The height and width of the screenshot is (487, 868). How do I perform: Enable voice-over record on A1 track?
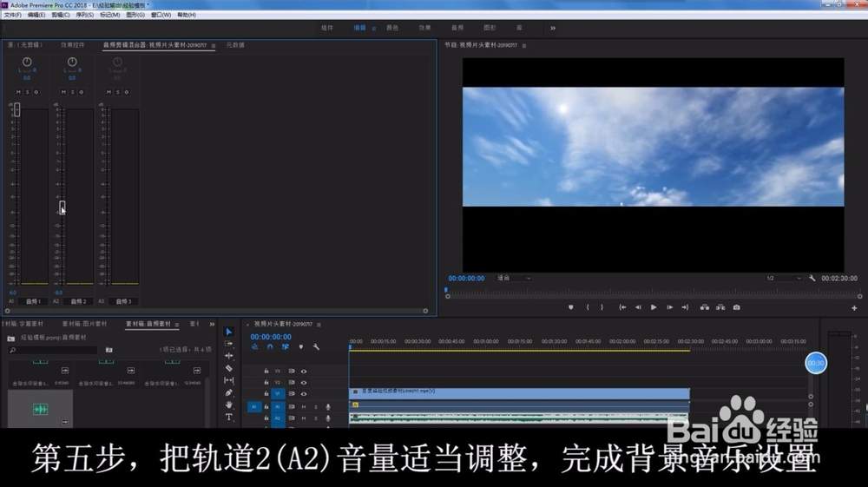[328, 407]
